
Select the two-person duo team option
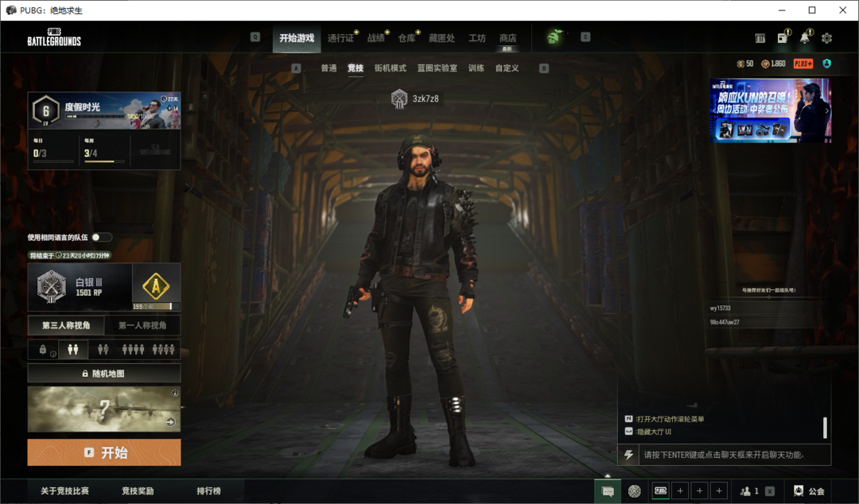click(x=73, y=350)
